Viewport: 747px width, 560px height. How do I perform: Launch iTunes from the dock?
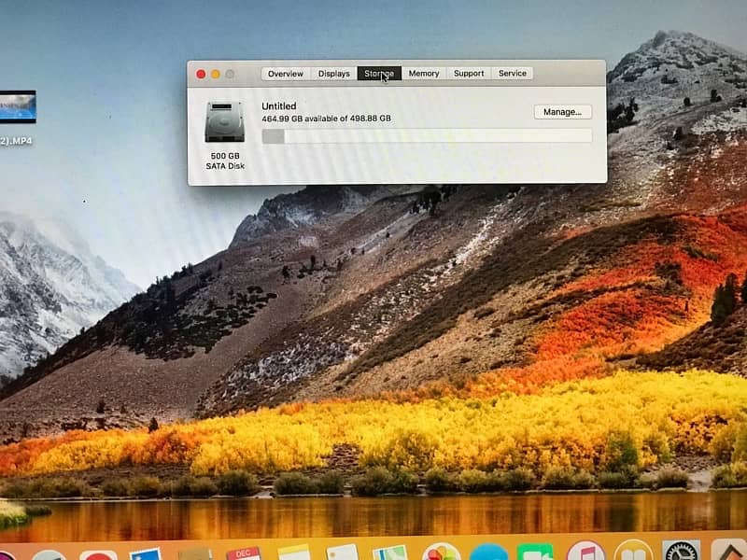(585, 553)
